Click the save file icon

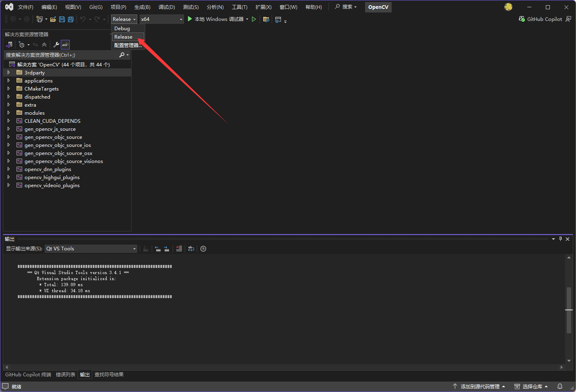click(62, 19)
